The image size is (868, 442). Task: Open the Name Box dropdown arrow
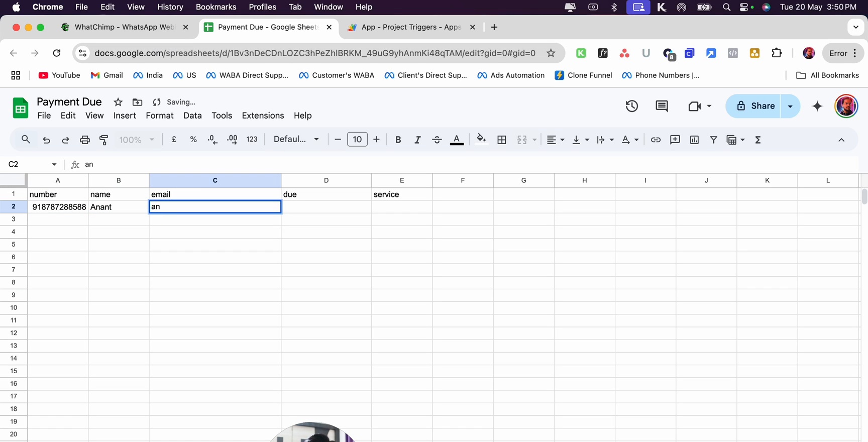point(54,164)
